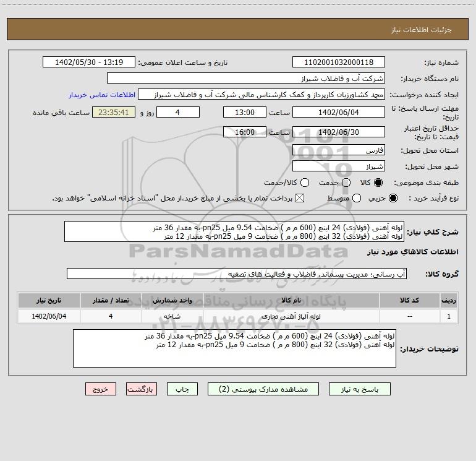The width and height of the screenshot is (476, 461).
Task: Click the province field فارس
Action: pos(339,150)
